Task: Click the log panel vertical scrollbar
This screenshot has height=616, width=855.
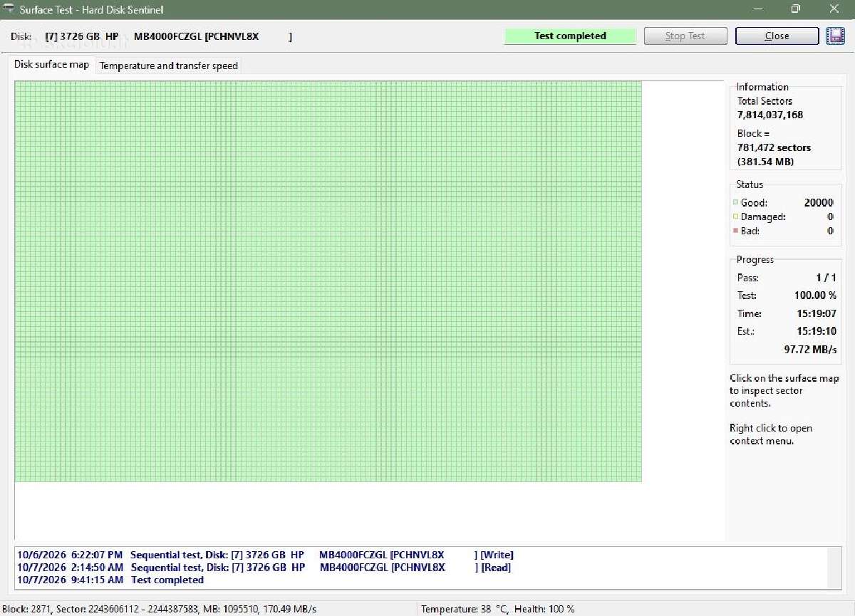Action: (834, 568)
